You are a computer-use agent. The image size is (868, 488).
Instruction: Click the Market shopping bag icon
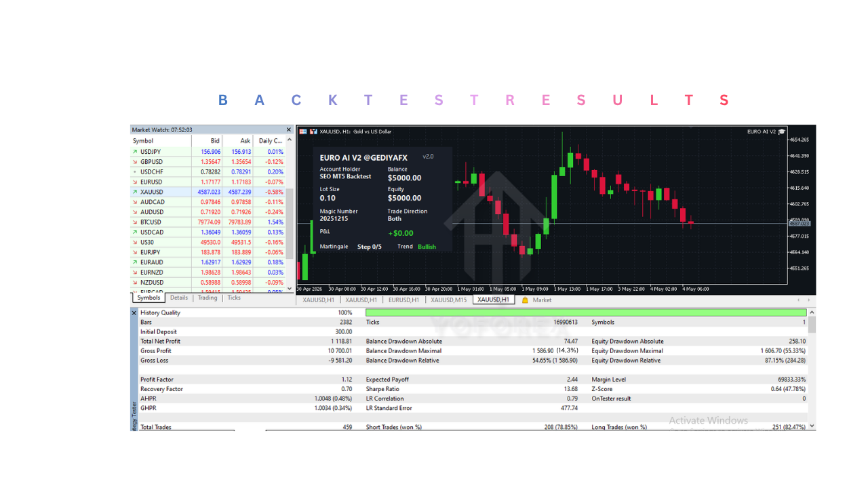pos(525,300)
